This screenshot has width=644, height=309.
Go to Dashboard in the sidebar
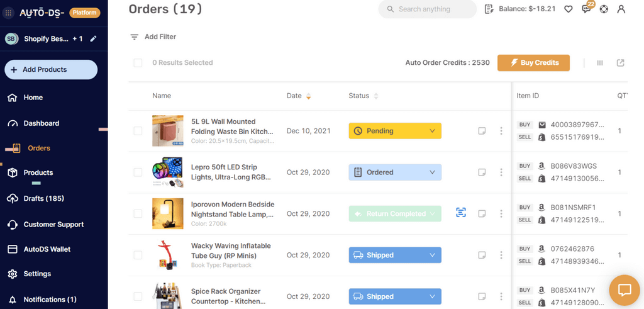tap(42, 123)
